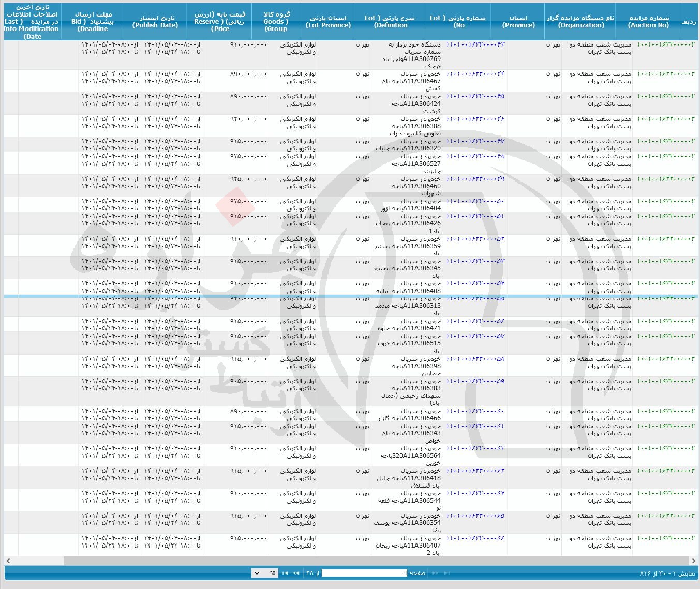Select the lot description with serial 320A11A306564
700x589 pixels.
[411, 456]
